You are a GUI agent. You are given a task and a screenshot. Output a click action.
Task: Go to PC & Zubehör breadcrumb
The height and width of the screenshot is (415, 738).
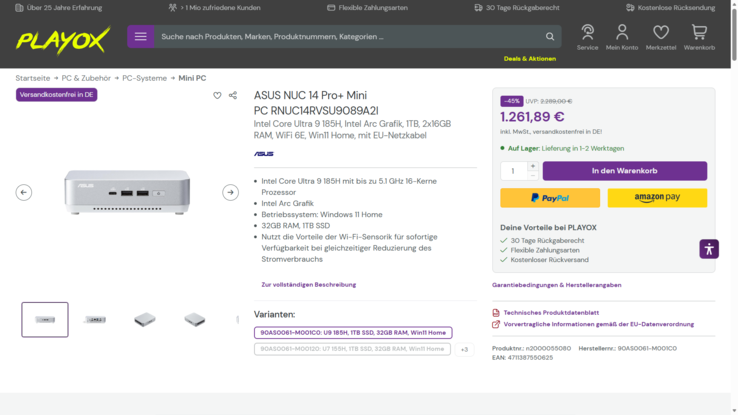86,78
